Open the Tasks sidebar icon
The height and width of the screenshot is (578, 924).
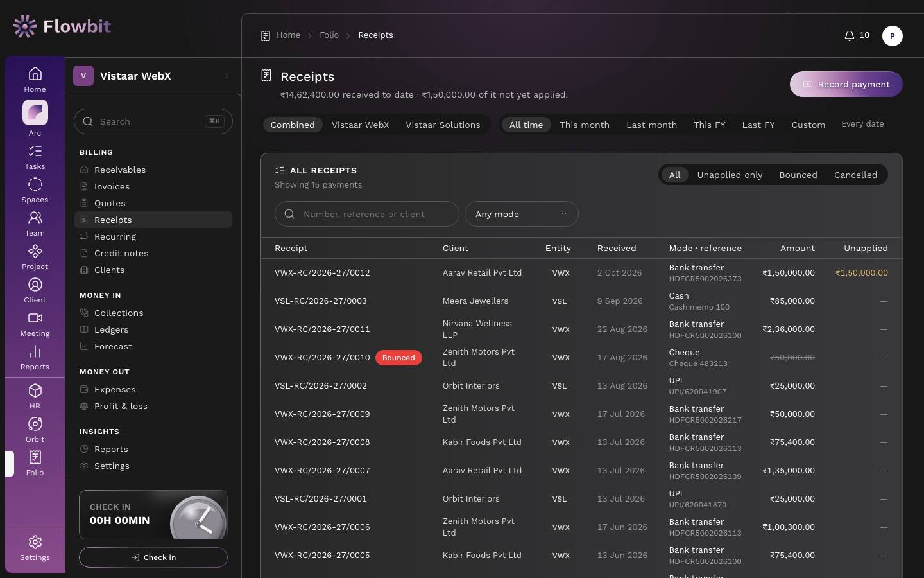[x=35, y=157]
